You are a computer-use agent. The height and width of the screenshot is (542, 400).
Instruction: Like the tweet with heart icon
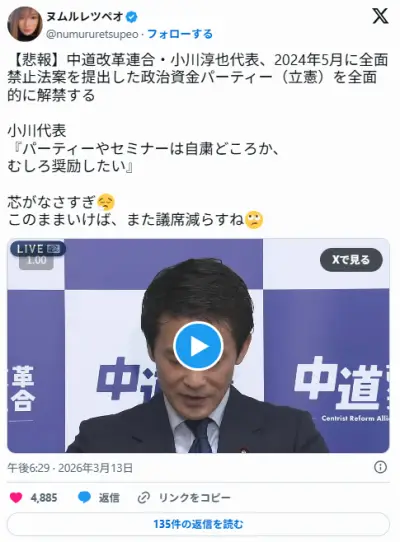point(16,498)
